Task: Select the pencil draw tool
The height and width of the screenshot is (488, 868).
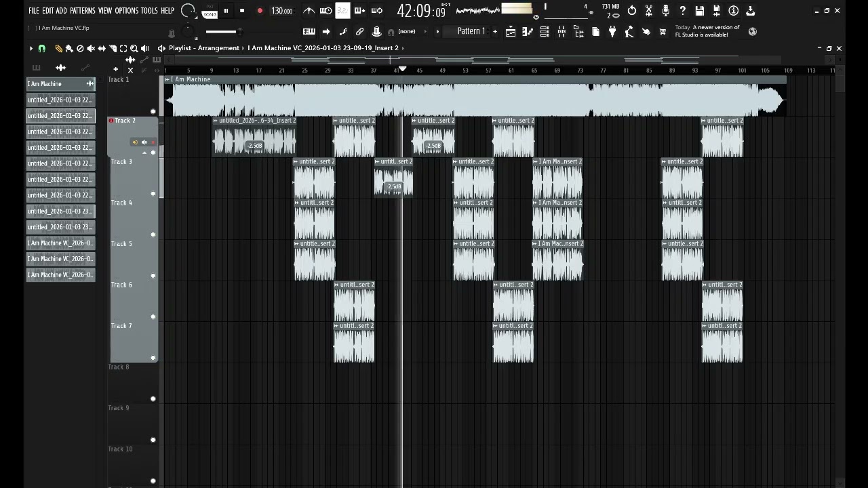Action: [58, 48]
